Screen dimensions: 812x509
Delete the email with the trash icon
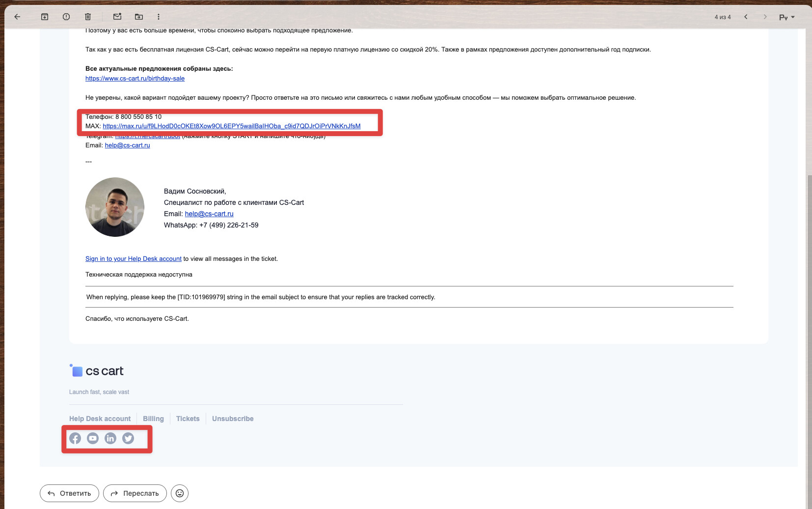tap(88, 17)
